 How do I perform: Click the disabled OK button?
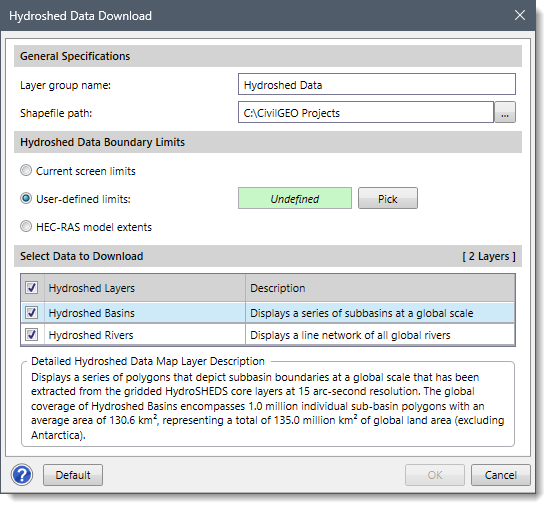click(435, 475)
